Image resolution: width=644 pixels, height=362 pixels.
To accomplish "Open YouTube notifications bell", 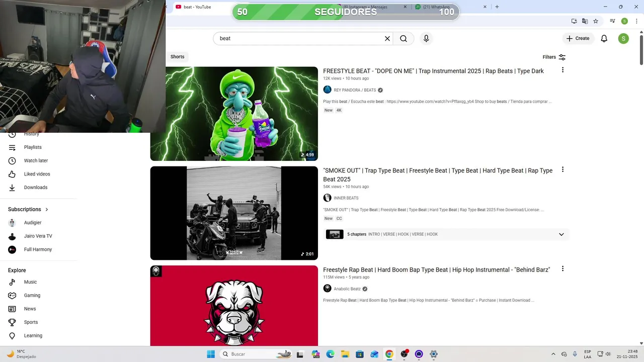I will click(604, 39).
